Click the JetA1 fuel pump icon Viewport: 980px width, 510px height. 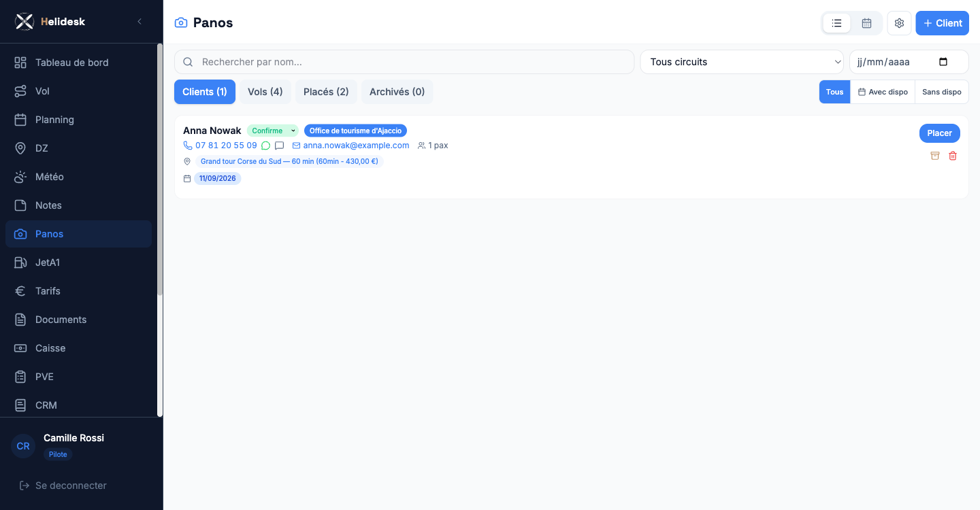21,262
